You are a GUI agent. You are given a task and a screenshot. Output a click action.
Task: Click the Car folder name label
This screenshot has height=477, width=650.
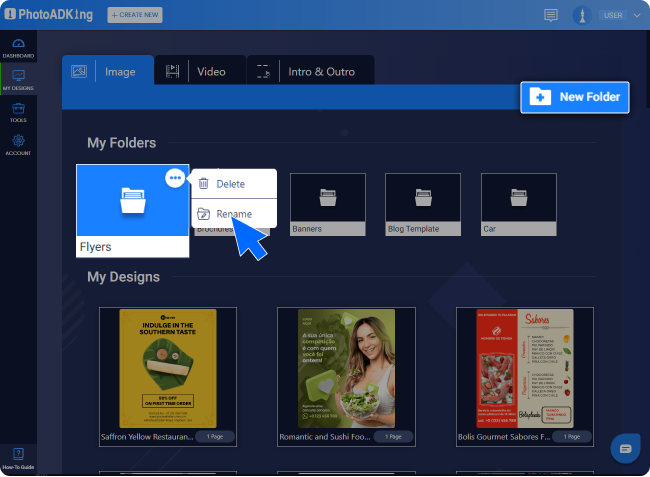click(x=489, y=229)
